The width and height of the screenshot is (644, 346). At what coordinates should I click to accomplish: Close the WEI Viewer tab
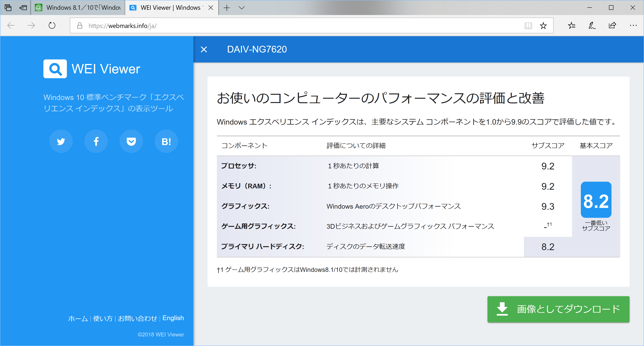(x=211, y=8)
